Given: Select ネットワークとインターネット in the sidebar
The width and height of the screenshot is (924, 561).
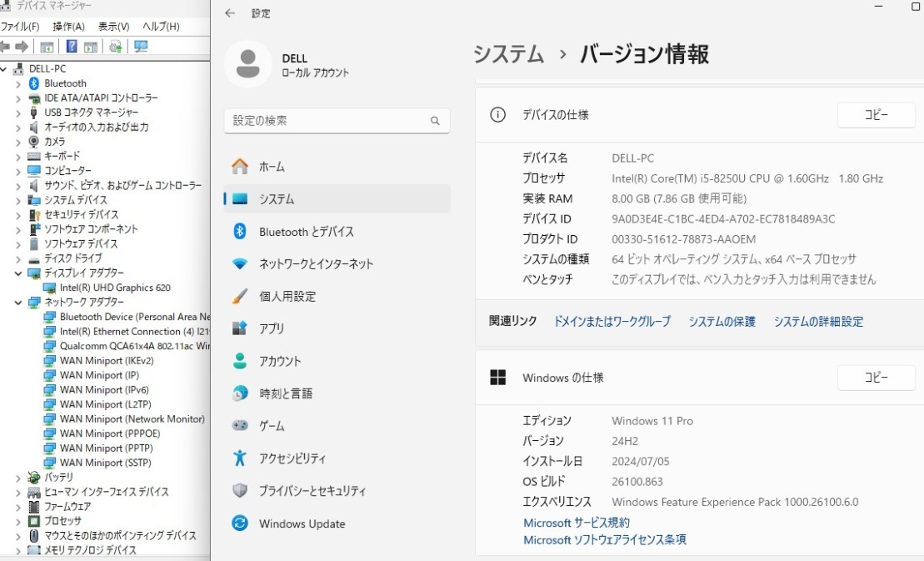Looking at the screenshot, I should pos(316,263).
